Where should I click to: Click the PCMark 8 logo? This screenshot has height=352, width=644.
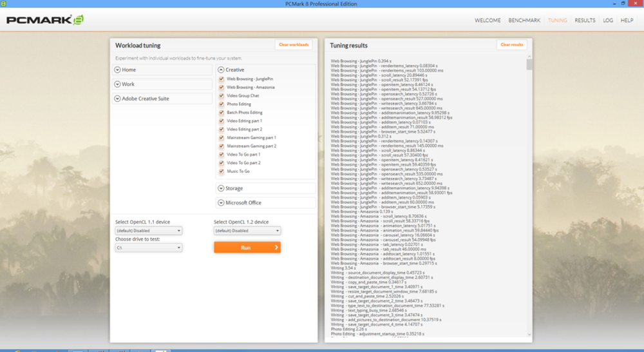(x=45, y=20)
